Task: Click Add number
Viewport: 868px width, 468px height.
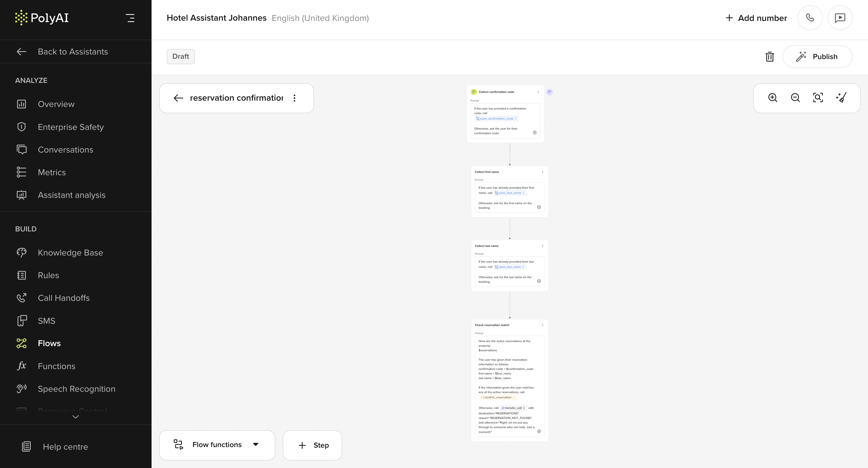Action: click(756, 18)
